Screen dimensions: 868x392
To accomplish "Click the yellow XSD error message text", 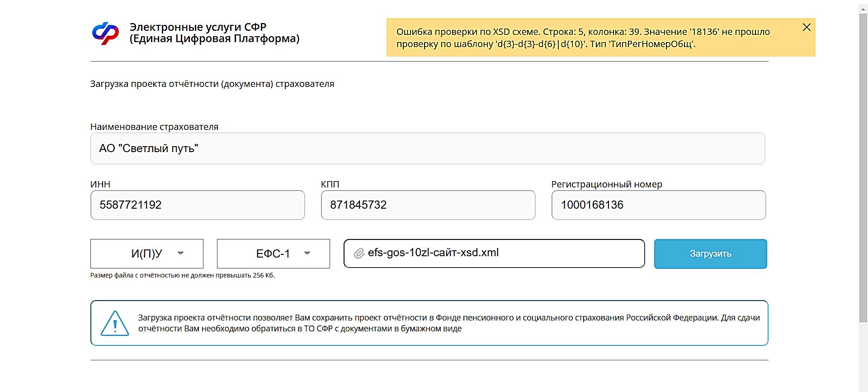I will 583,38.
